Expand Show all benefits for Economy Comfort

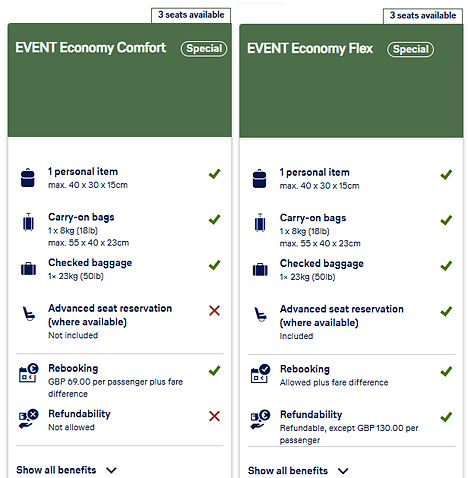coord(66,470)
